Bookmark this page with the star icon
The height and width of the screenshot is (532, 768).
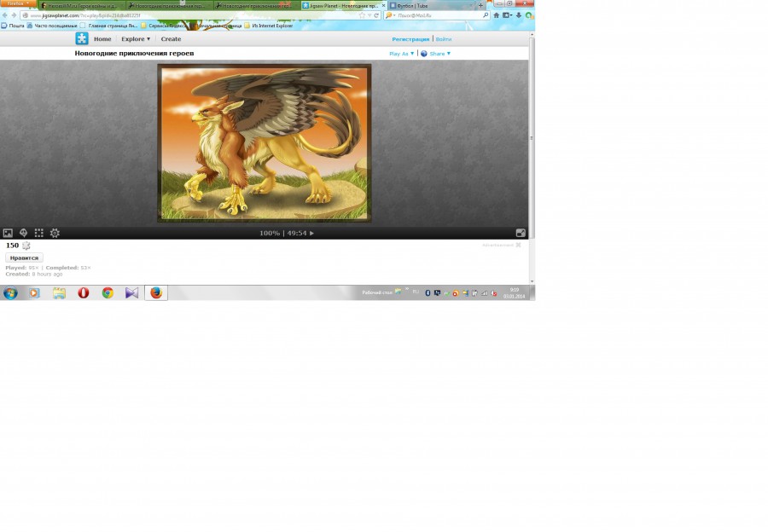362,15
